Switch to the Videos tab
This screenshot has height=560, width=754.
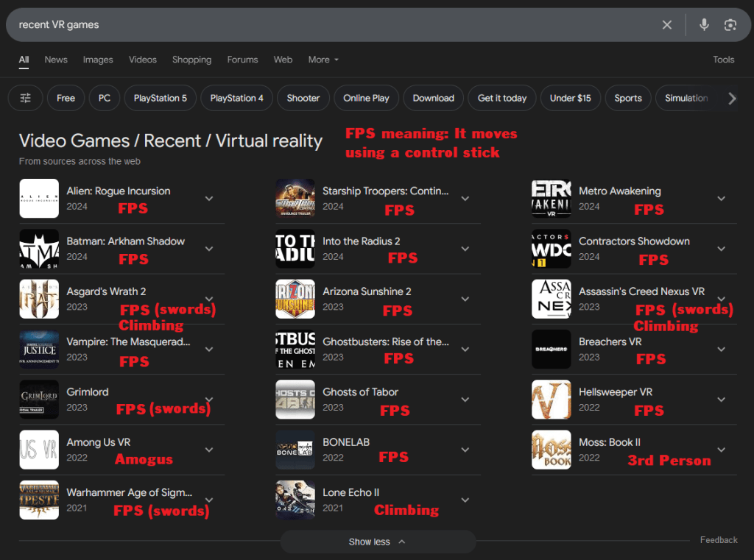tap(142, 60)
